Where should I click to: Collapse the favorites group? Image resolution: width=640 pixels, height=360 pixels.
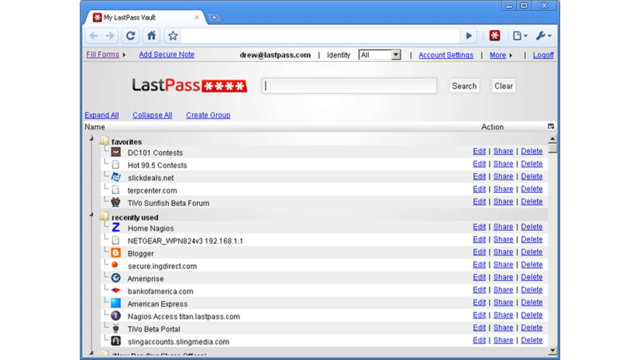91,140
